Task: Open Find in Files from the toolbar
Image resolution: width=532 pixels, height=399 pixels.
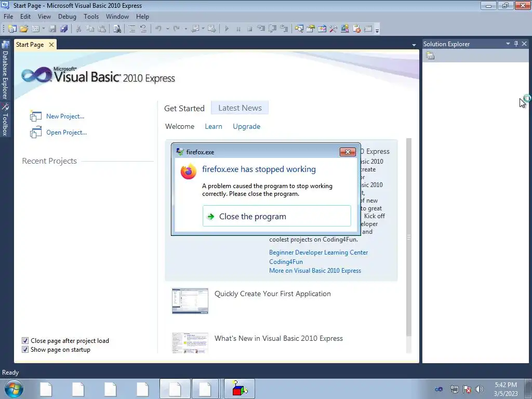Action: 117,29
